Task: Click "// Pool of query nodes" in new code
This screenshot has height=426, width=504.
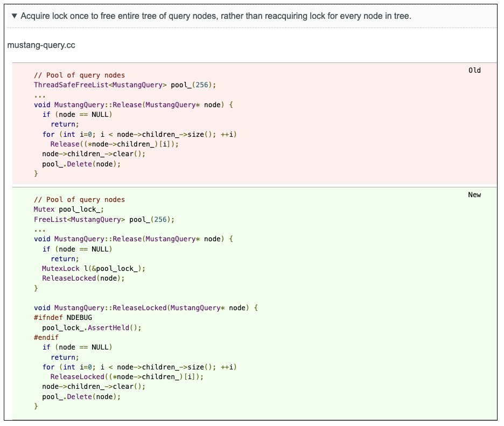Action: coord(79,200)
